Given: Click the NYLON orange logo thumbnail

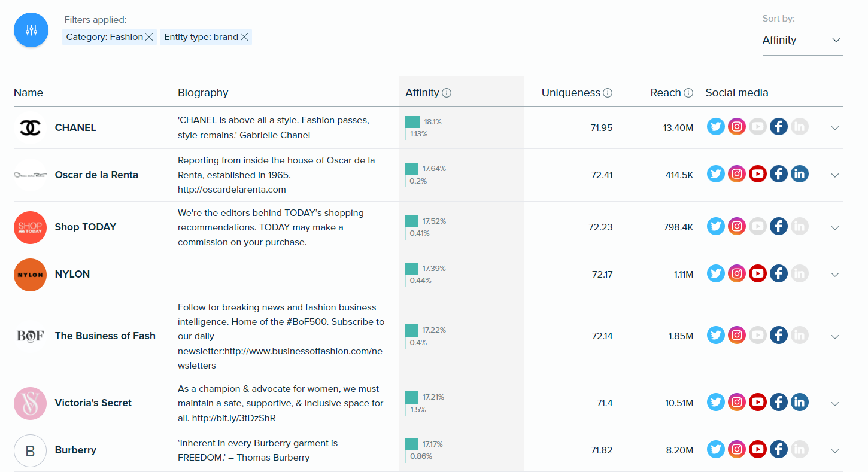Looking at the screenshot, I should pyautogui.click(x=30, y=275).
